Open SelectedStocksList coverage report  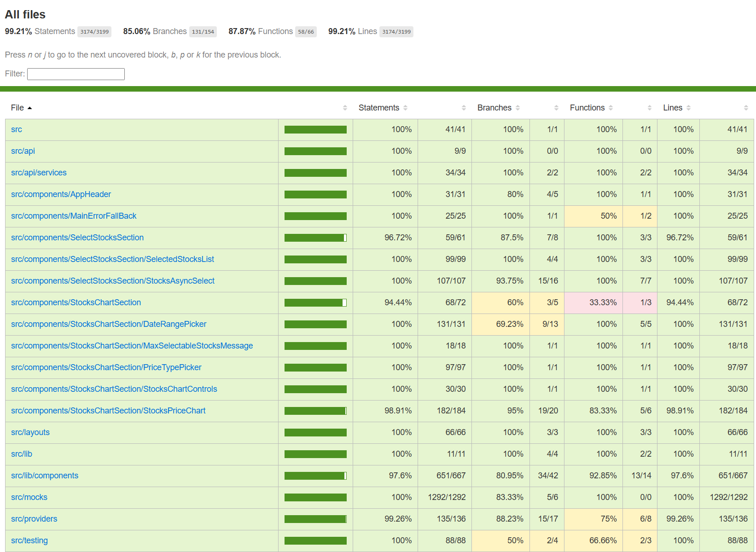(x=112, y=259)
